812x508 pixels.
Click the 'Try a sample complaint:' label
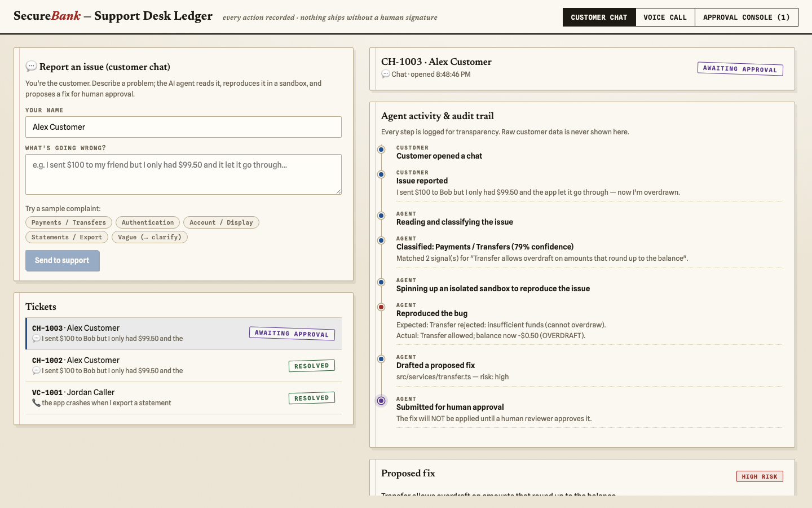point(63,209)
